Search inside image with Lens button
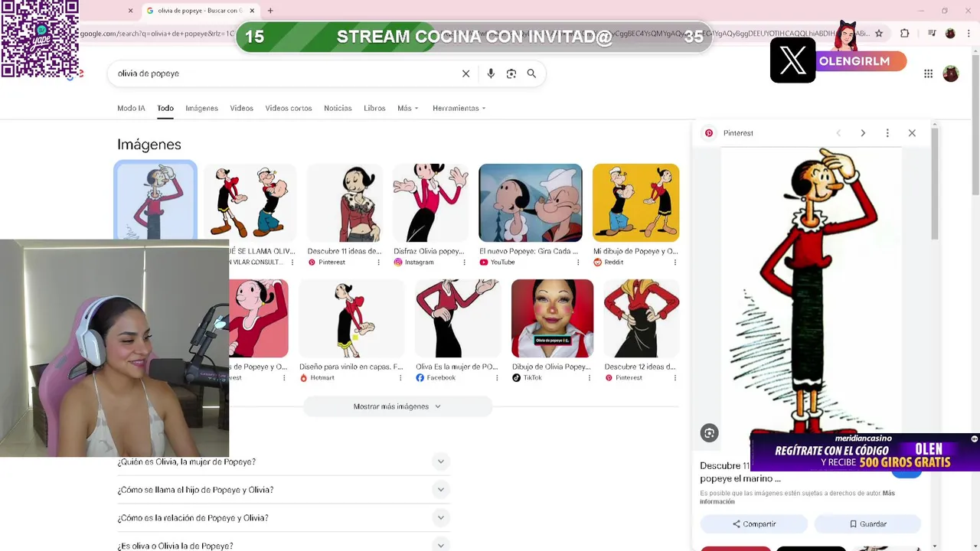 point(709,433)
